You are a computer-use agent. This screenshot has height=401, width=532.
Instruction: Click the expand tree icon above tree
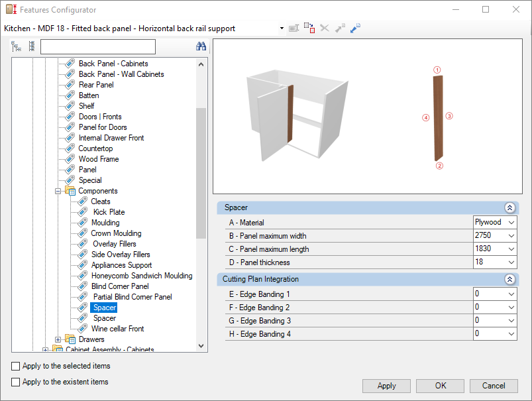pyautogui.click(x=16, y=46)
